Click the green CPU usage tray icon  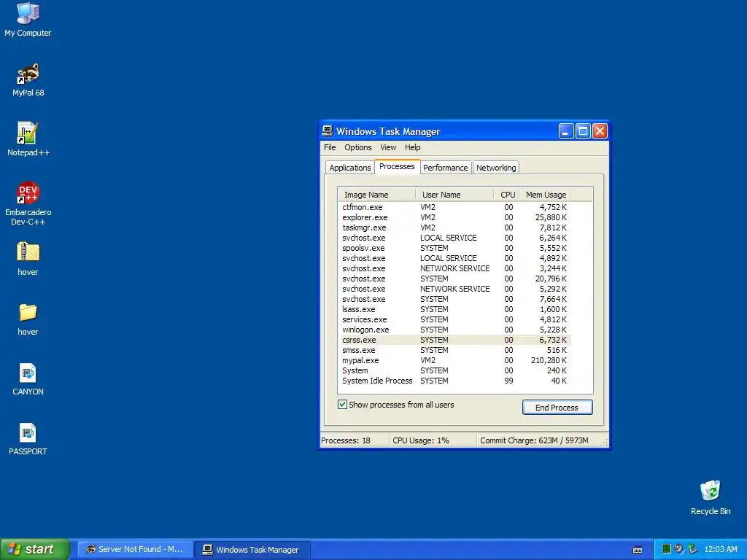pos(667,549)
